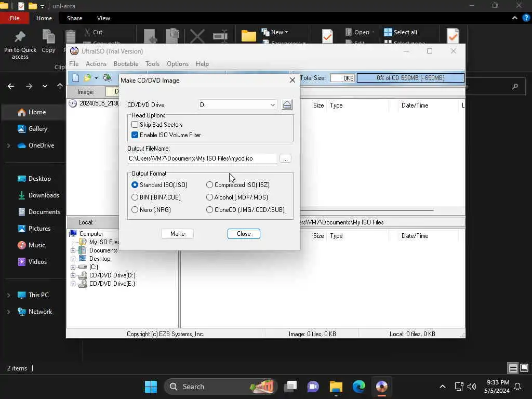Select Standard ISO(.ISO) format

(135, 185)
